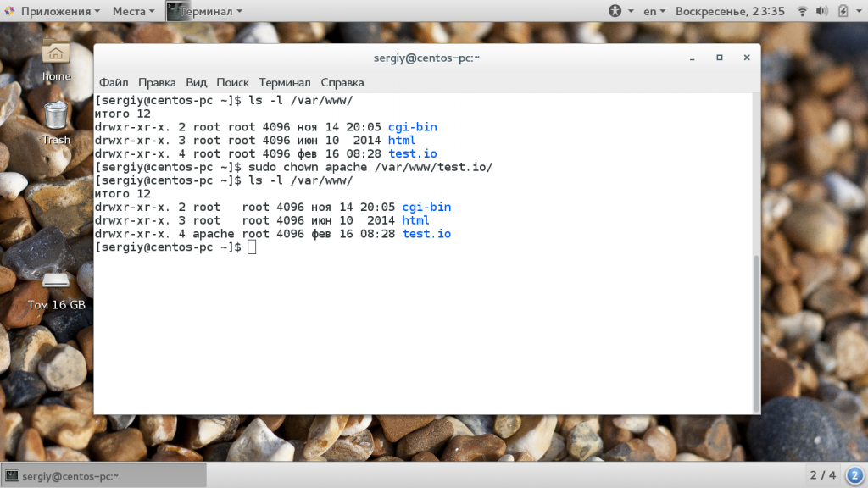Open the Trash desktop icon
This screenshot has width=868, height=488.
point(56,124)
